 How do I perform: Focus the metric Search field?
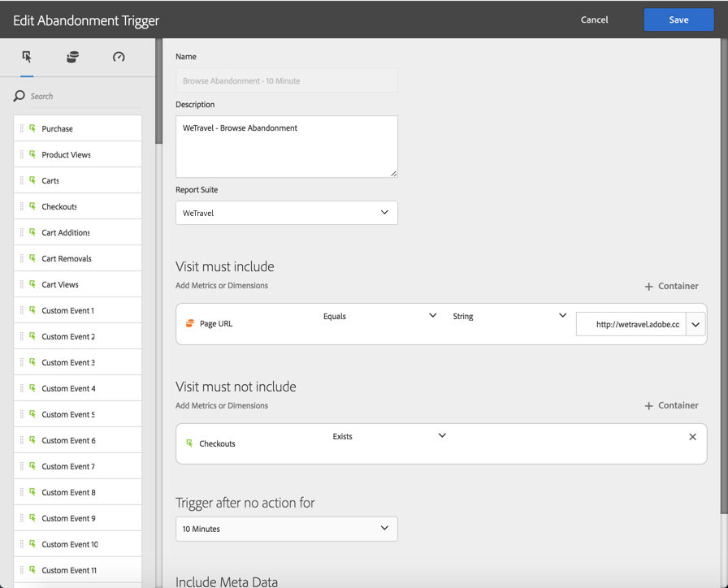point(85,97)
